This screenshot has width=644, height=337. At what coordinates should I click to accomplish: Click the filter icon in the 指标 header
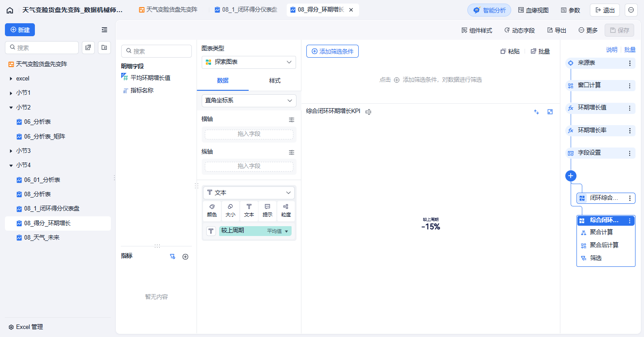click(x=172, y=257)
